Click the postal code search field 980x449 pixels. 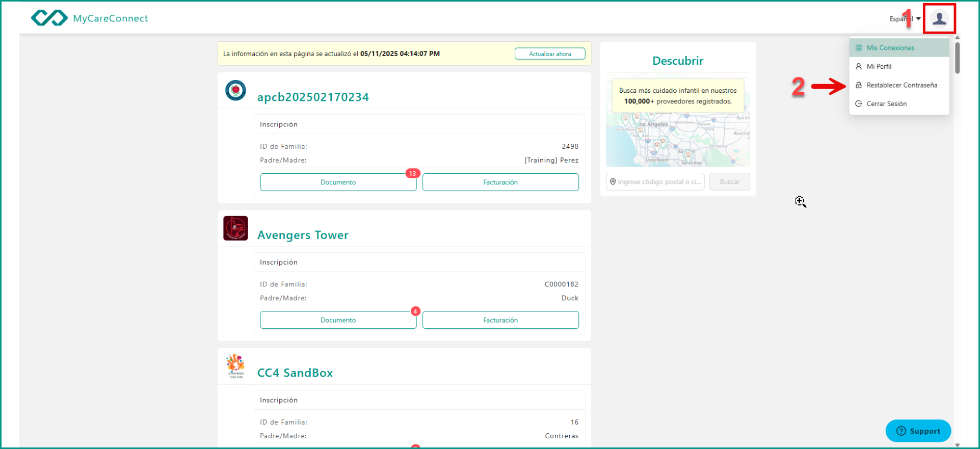tap(657, 182)
